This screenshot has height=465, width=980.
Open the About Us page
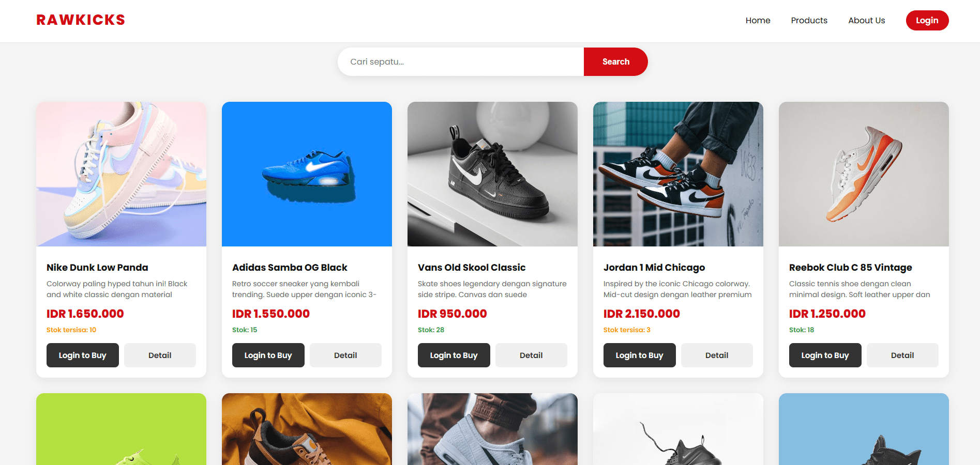tap(866, 21)
